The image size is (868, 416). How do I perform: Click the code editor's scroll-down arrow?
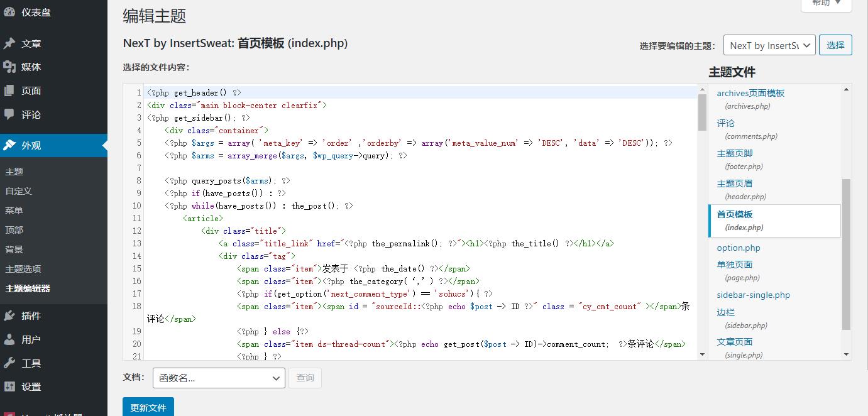703,354
